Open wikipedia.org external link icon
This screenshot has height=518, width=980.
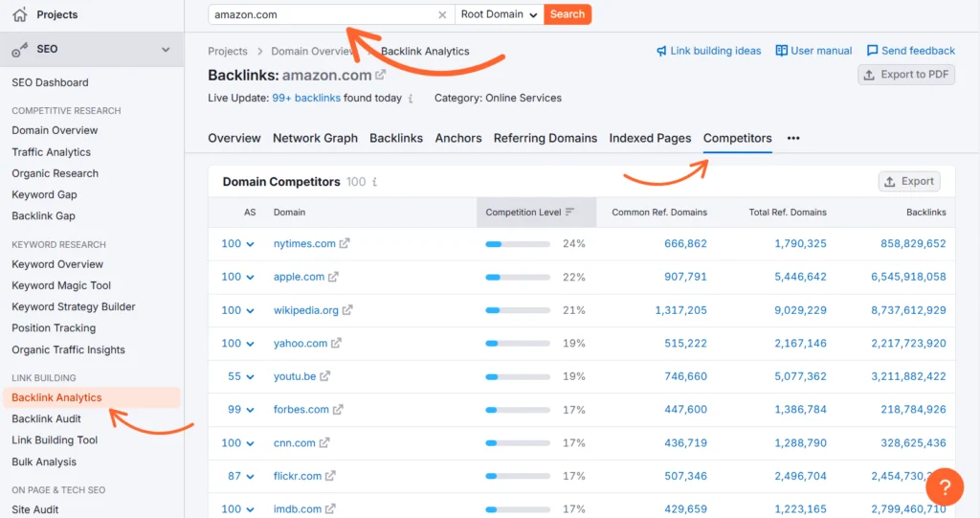pyautogui.click(x=347, y=309)
